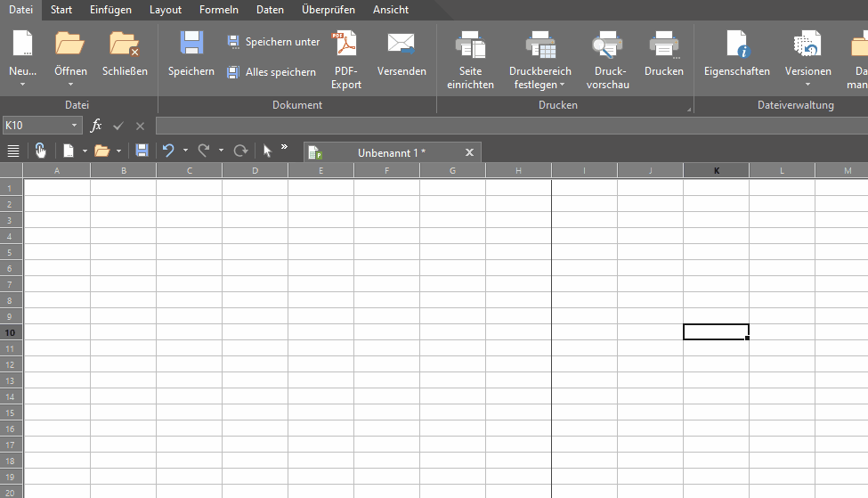
Task: Click Speichern unter button
Action: (x=273, y=42)
